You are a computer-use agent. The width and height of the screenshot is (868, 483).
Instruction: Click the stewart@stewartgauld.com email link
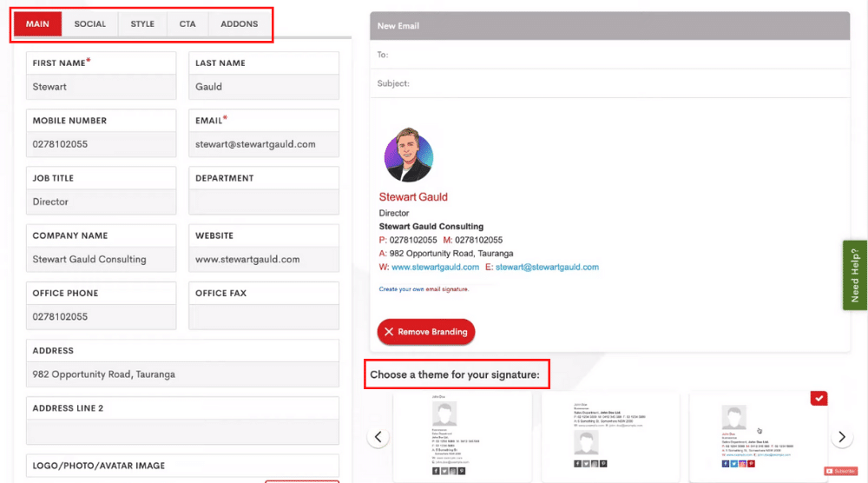(x=547, y=267)
